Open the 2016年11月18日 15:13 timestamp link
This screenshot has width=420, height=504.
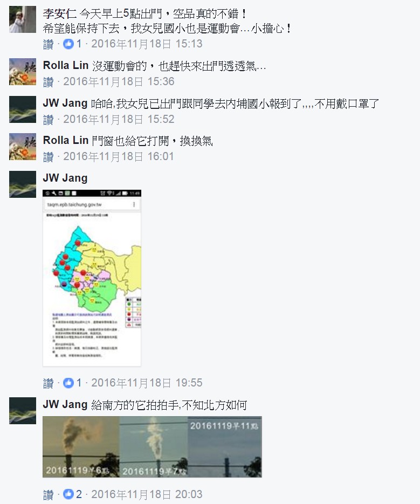coord(147,44)
